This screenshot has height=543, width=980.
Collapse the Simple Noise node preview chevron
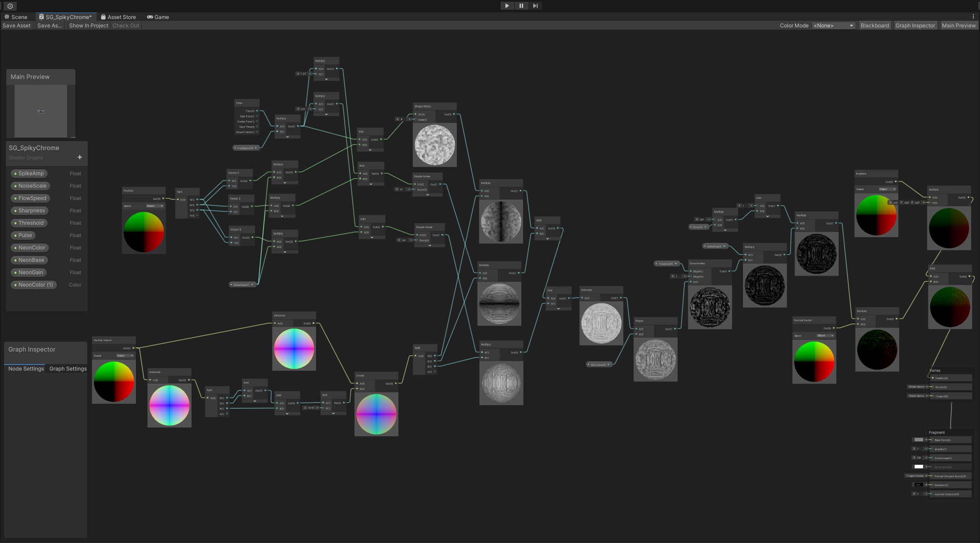click(427, 195)
